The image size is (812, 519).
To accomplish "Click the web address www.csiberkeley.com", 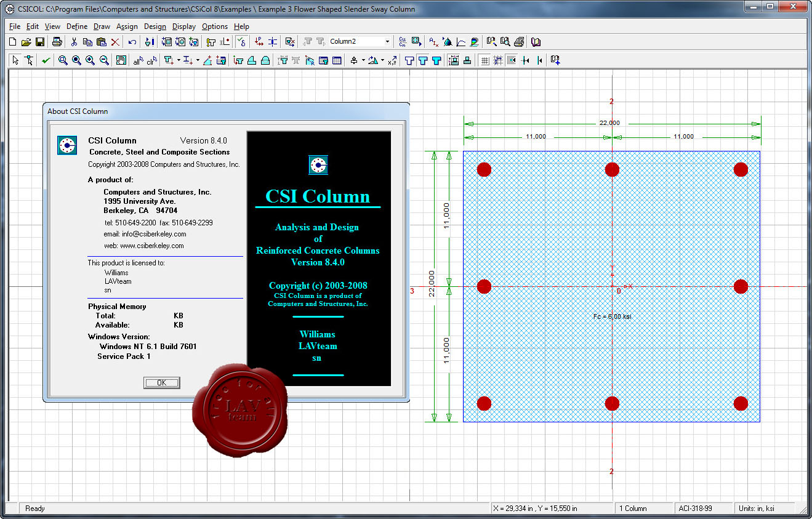I will click(152, 246).
